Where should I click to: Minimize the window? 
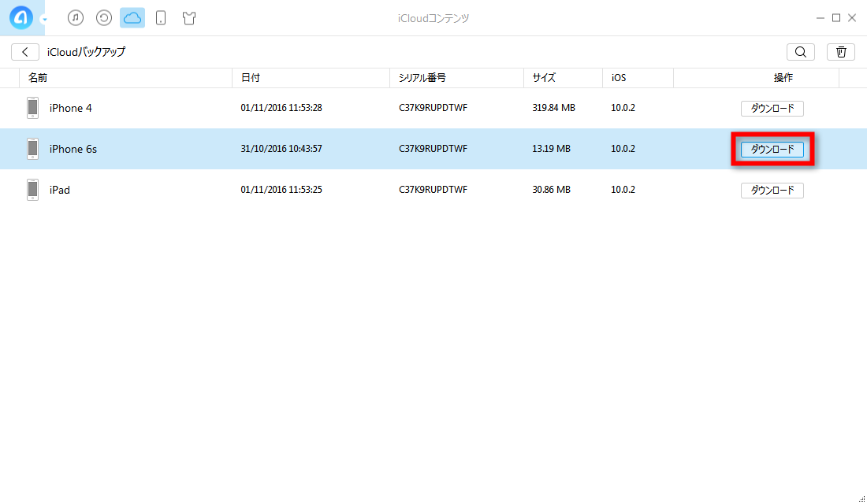point(820,18)
